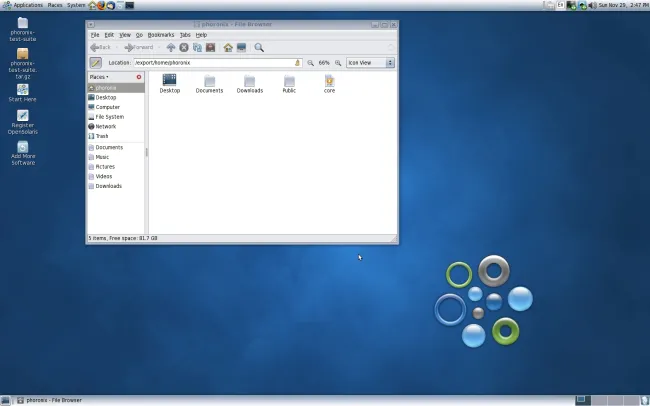The height and width of the screenshot is (406, 650).
Task: Go up to the parent folder
Action: 171,47
